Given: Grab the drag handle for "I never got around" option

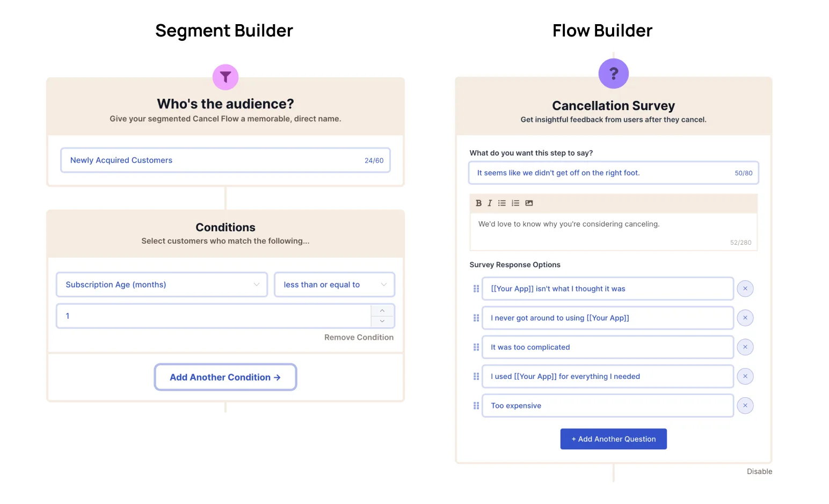Looking at the screenshot, I should pos(476,318).
